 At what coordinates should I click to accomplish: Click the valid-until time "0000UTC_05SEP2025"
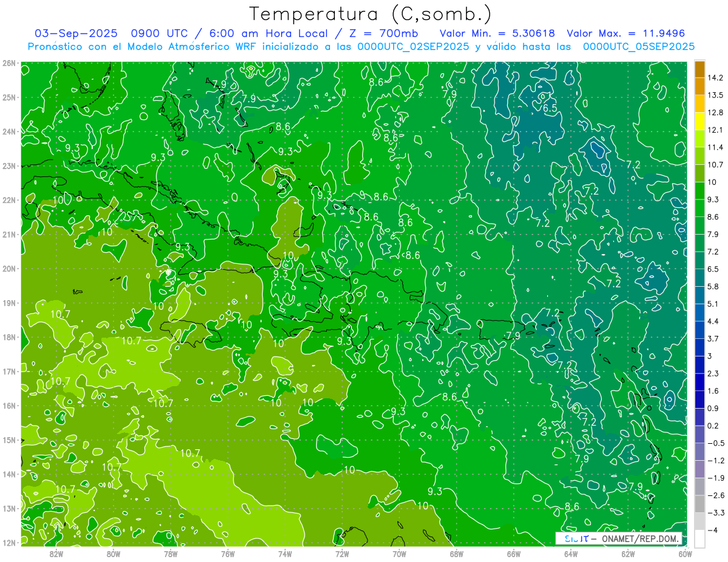point(638,47)
